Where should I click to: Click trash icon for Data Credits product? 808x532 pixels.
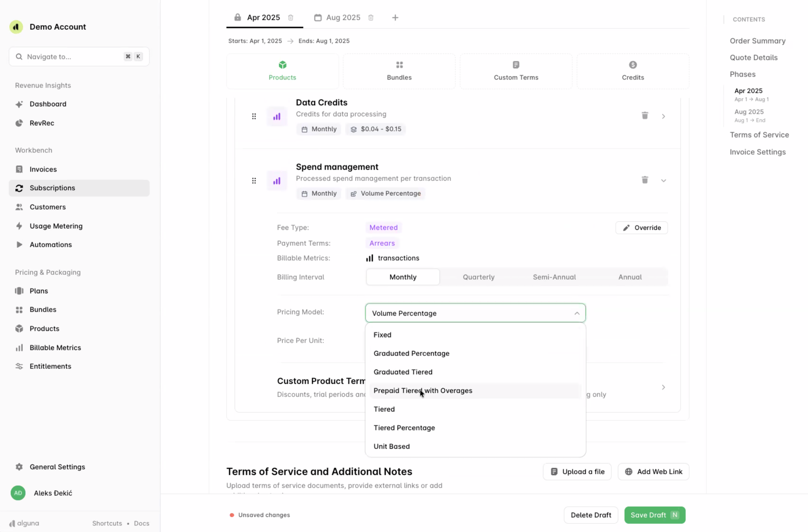(x=645, y=116)
